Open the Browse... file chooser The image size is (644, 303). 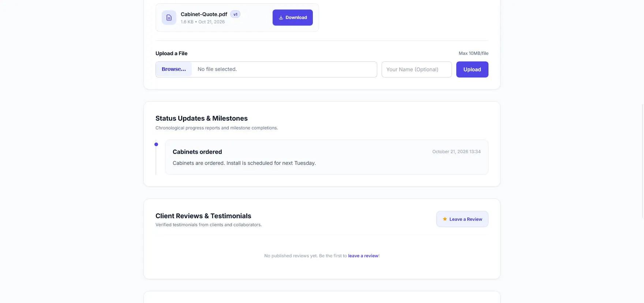[174, 69]
